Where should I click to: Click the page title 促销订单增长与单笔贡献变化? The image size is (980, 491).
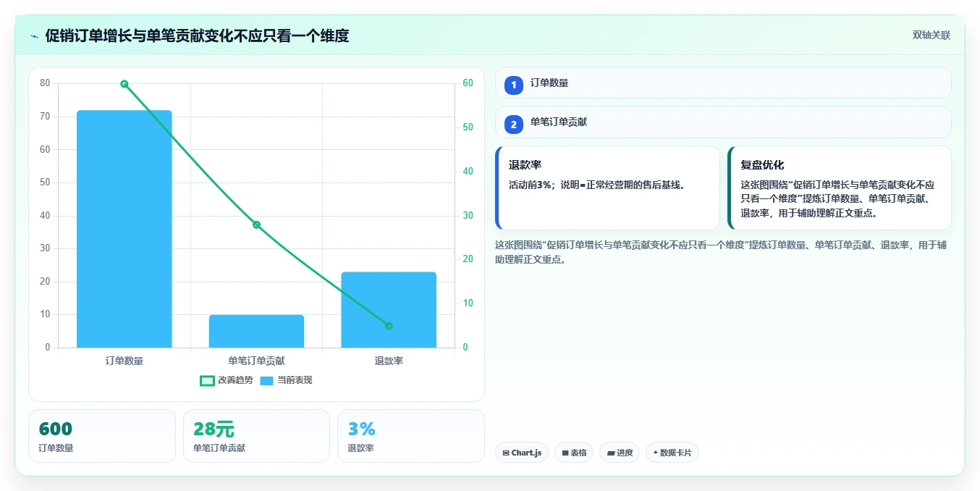pyautogui.click(x=197, y=35)
